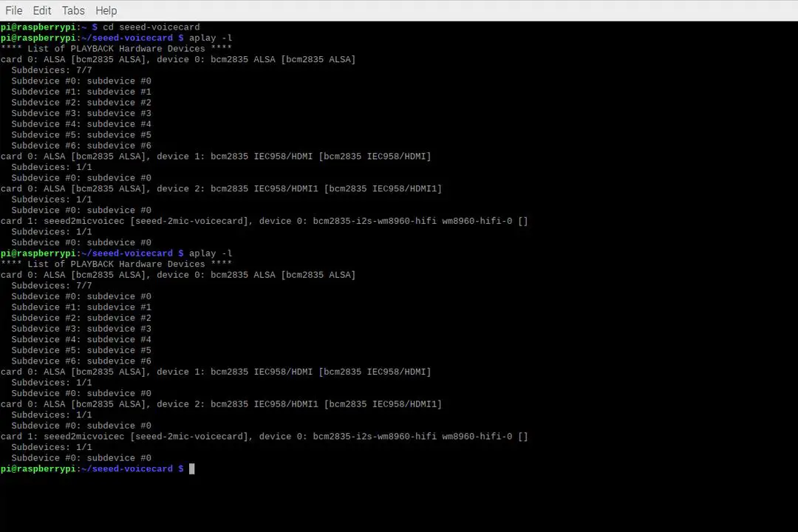Click the terminal cursor block
The height and width of the screenshot is (532, 798).
point(191,468)
